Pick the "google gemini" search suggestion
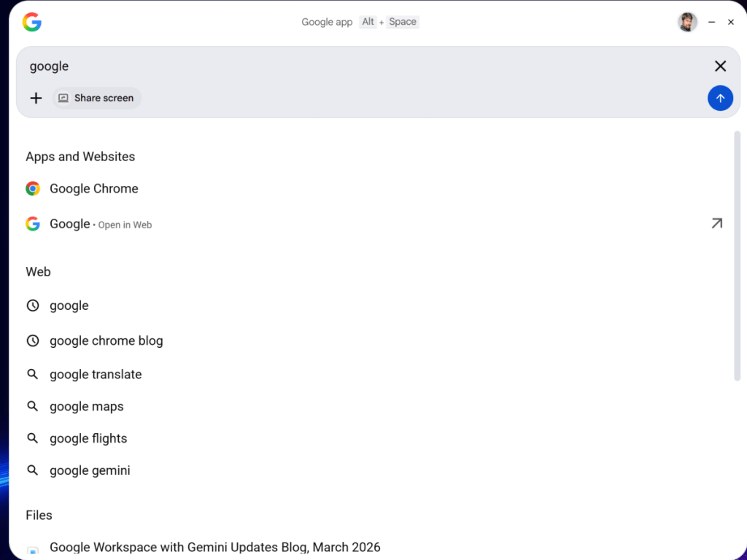The width and height of the screenshot is (747, 560). point(90,470)
